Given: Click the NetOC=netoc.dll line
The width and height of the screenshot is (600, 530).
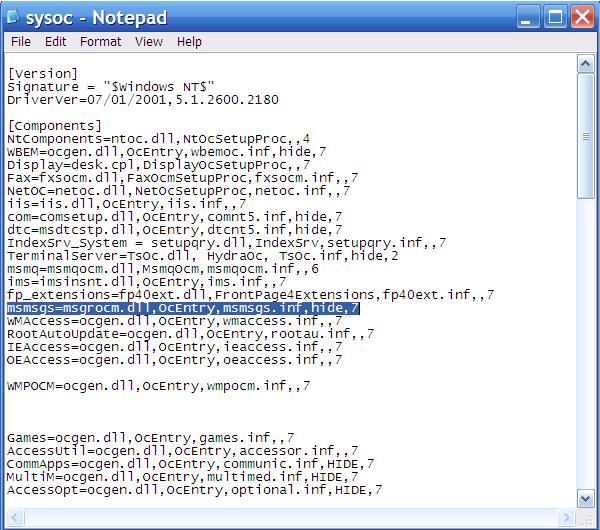Looking at the screenshot, I should click(x=178, y=191).
